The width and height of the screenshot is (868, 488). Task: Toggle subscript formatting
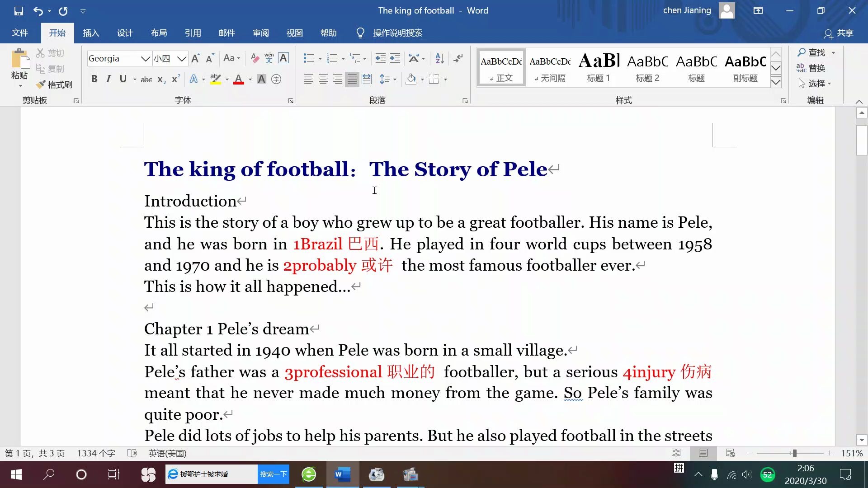point(161,79)
